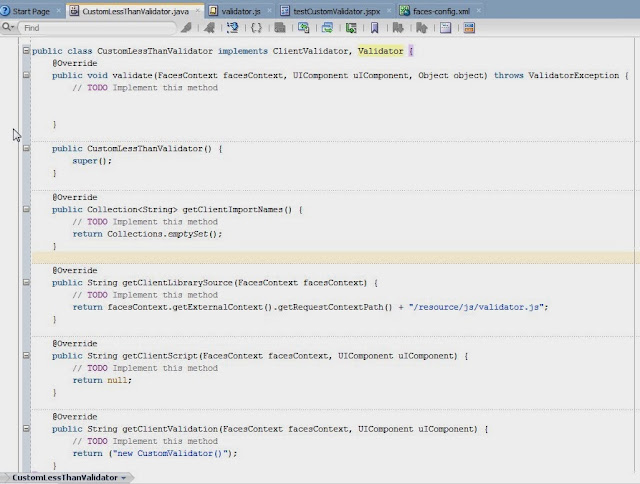Collapse the CustomLessThanValidator class fold marker
Image resolution: width=640 pixels, height=484 pixels.
pyautogui.click(x=26, y=51)
